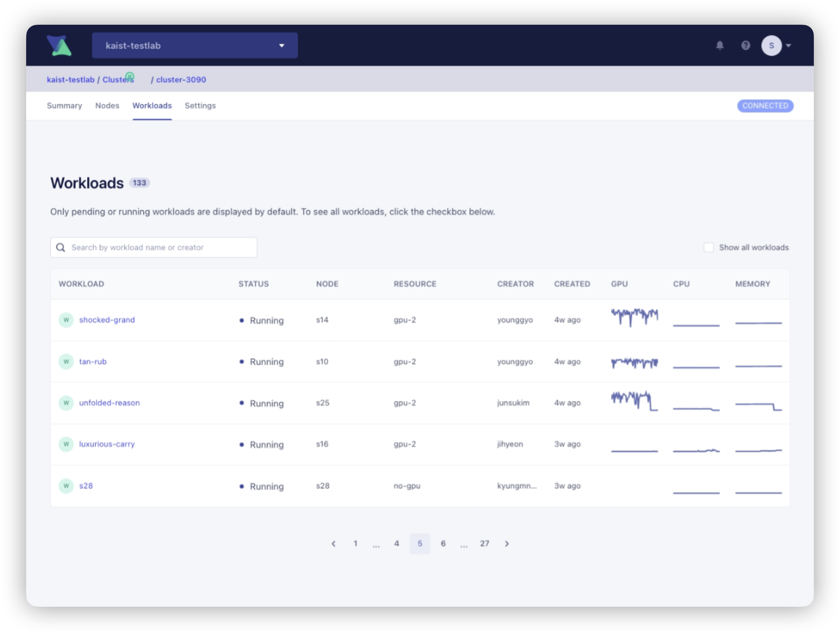
Task: Open the luxurious-carry workload
Action: click(107, 444)
